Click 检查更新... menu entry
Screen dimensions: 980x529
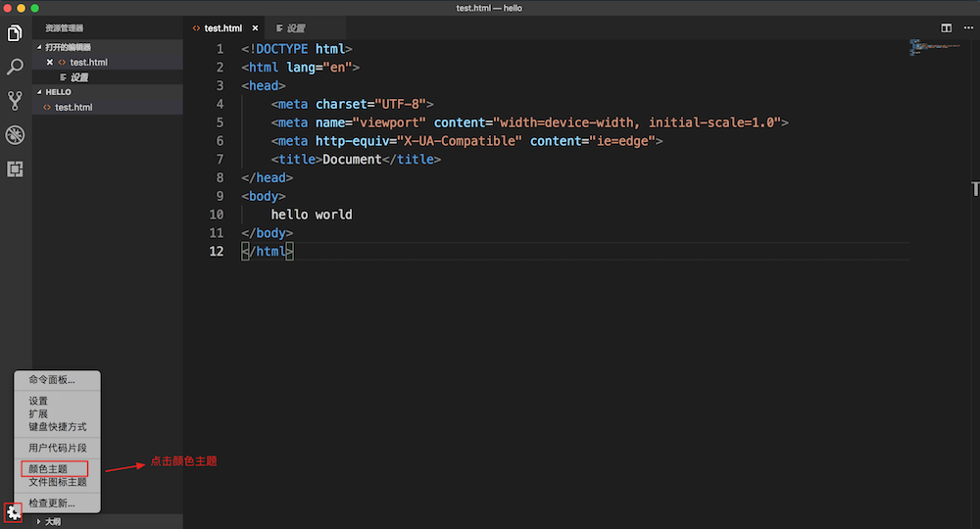click(51, 503)
